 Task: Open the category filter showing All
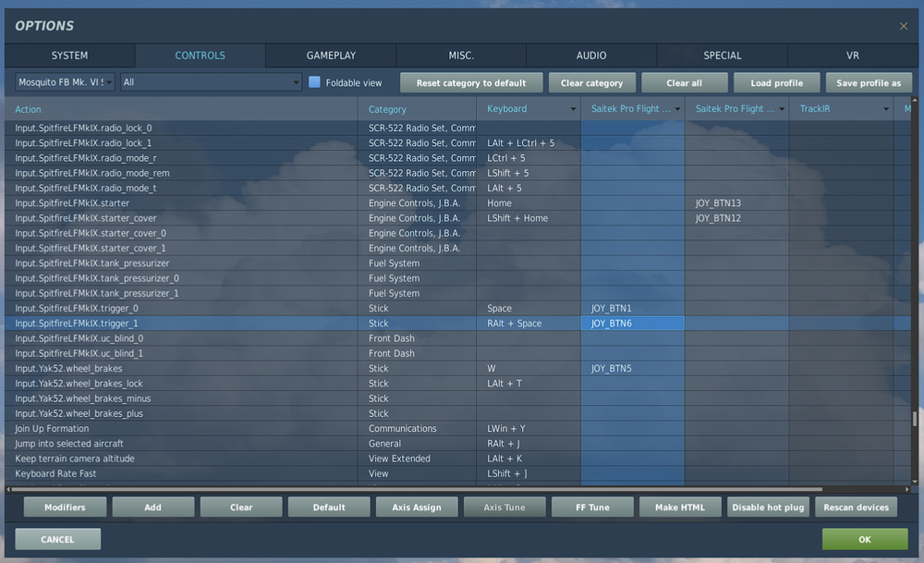tap(208, 82)
